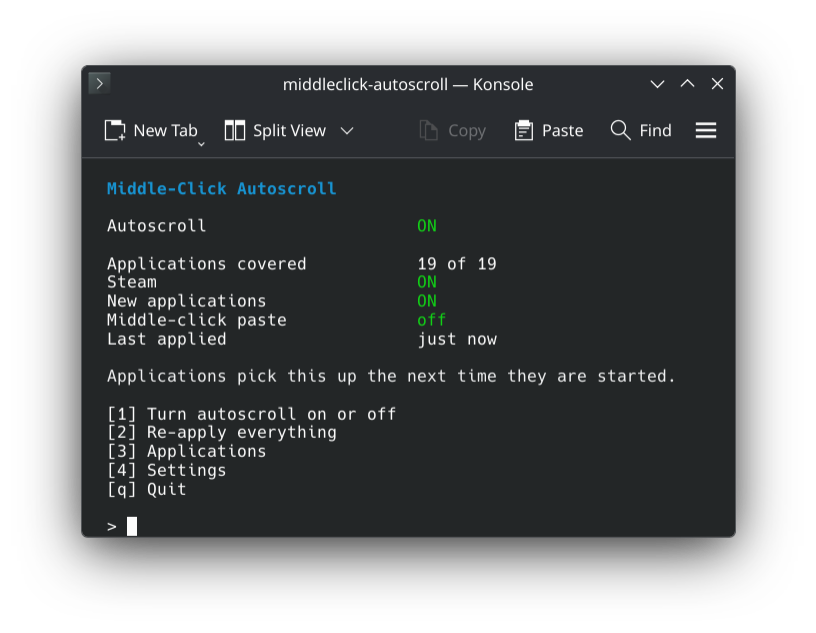Click the Applications covered label
Screen dimensions: 816x633
pyautogui.click(x=207, y=264)
